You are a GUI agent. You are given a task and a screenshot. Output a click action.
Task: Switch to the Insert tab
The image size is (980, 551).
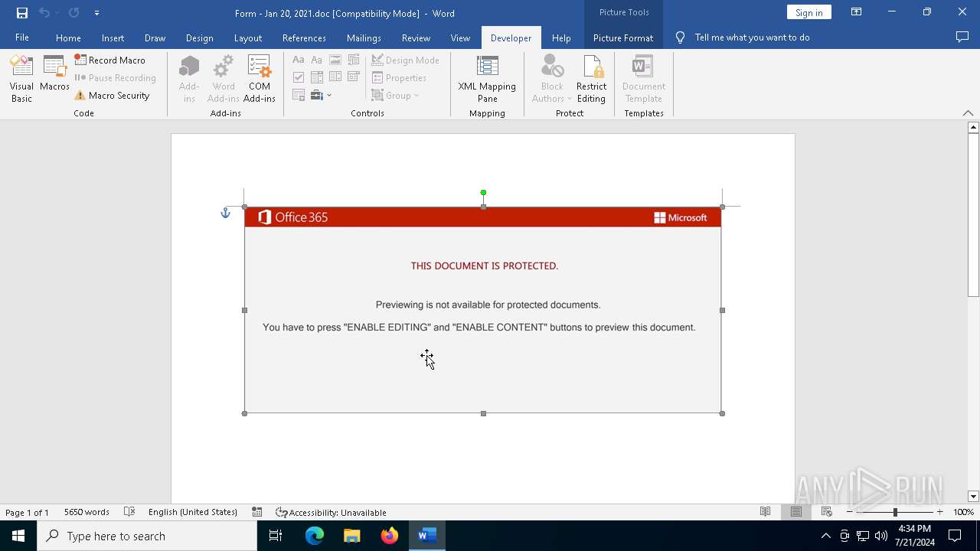(x=113, y=37)
